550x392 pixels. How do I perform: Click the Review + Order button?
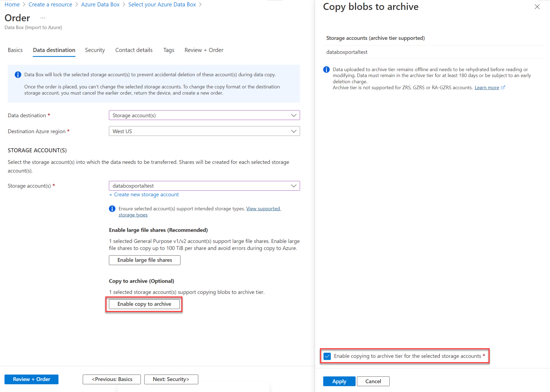31,379
